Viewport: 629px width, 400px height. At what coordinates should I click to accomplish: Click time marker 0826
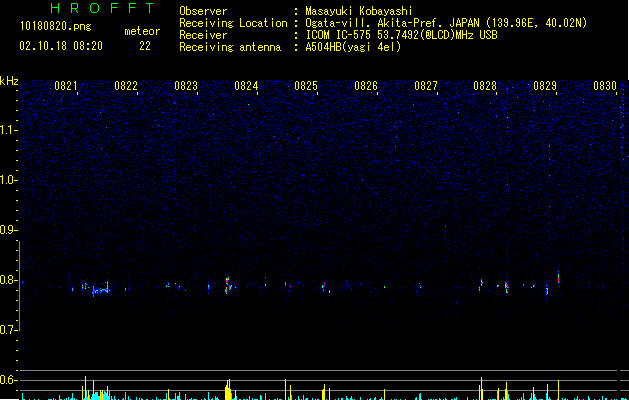[x=366, y=86]
